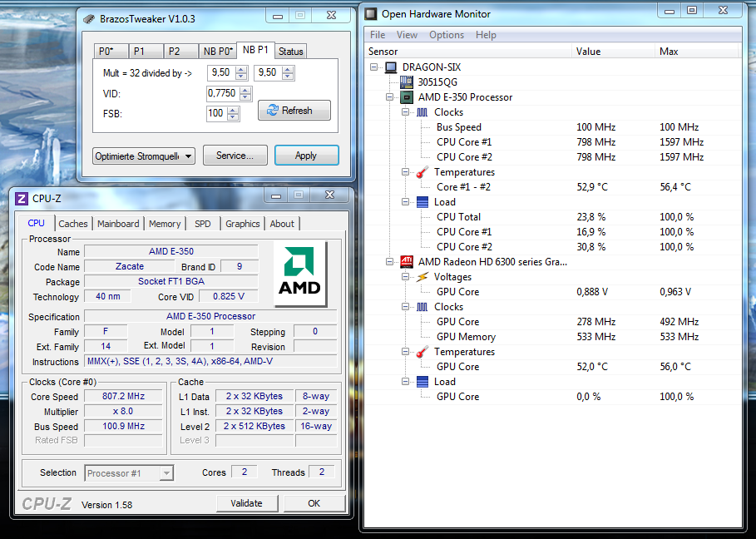
Task: Click the CPU Clocks waveform icon
Action: coord(422,112)
